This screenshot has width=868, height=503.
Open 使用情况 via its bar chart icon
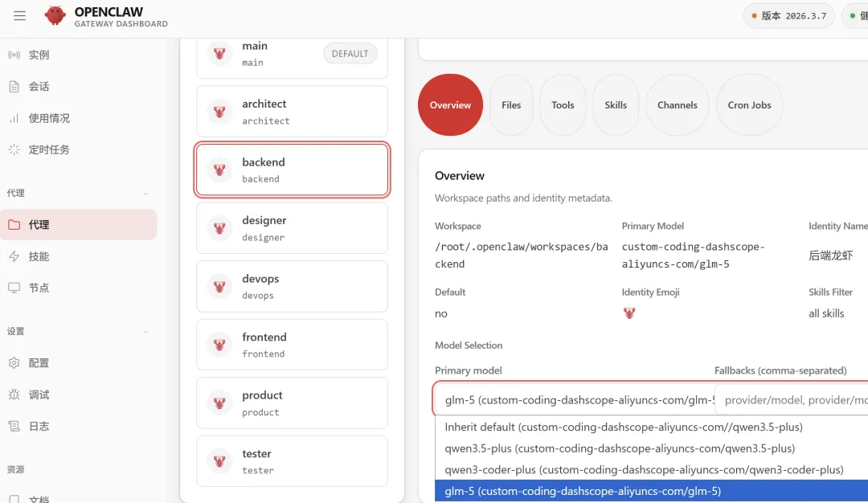pos(14,118)
